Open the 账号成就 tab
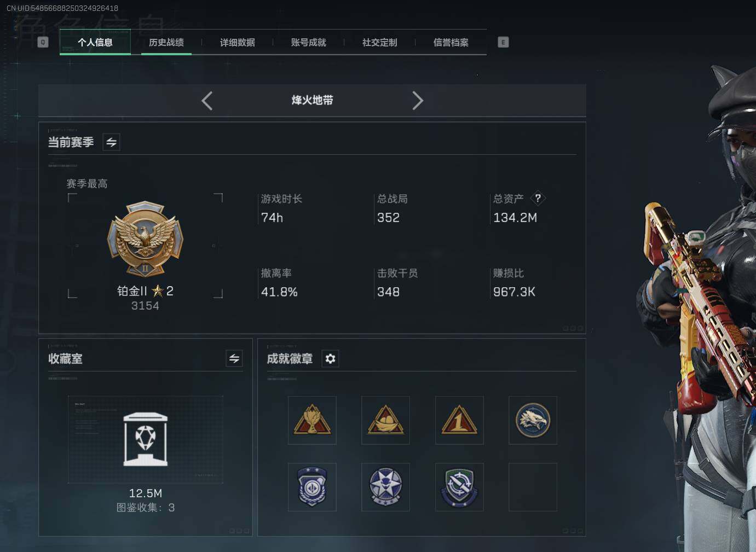The image size is (756, 552). 309,43
